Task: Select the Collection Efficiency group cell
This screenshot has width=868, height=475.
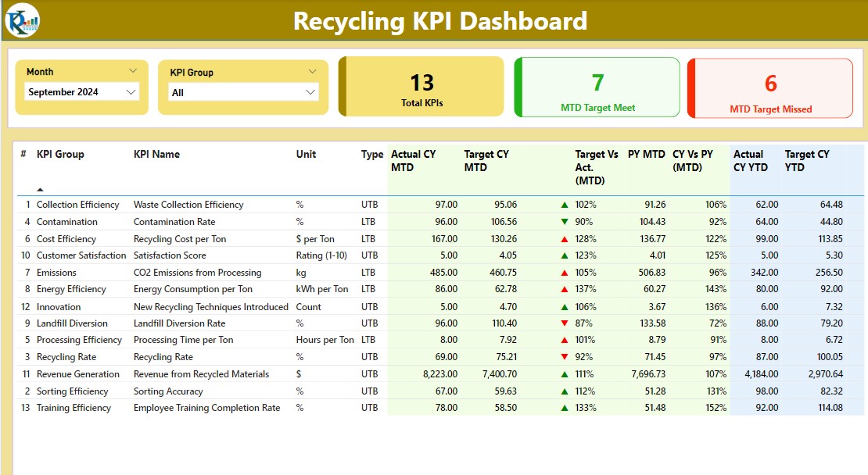Action: 77,205
